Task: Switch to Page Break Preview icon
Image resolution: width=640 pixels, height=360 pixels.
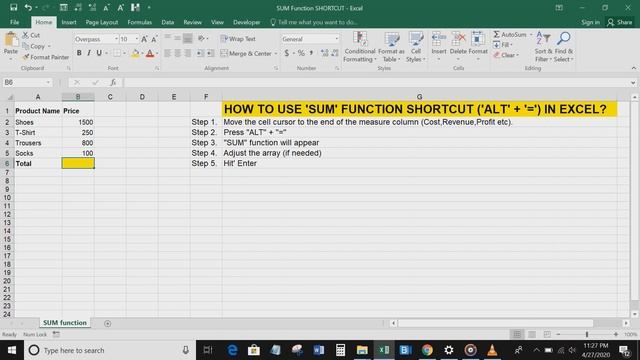Action: point(547,334)
